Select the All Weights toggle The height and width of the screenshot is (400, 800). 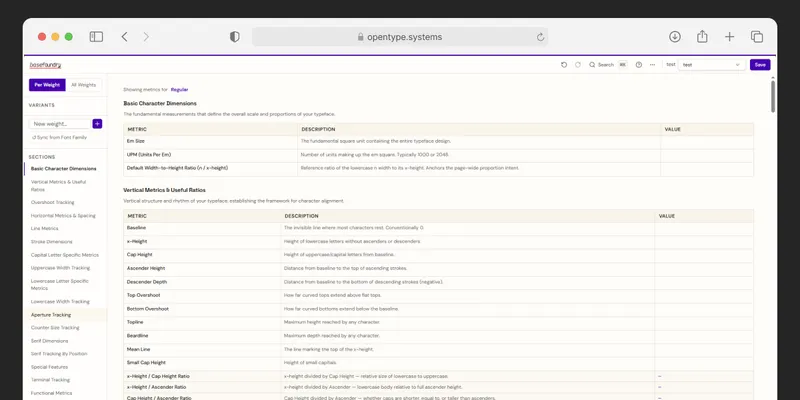coord(84,85)
